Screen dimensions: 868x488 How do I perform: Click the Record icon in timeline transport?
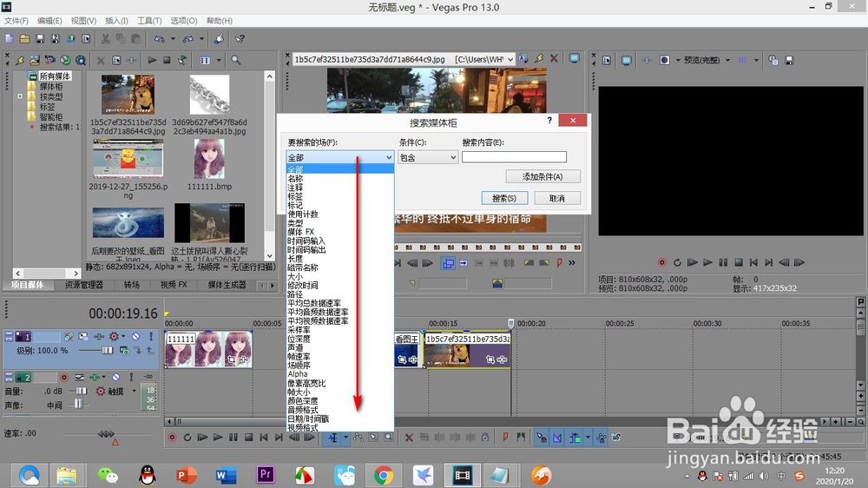172,438
